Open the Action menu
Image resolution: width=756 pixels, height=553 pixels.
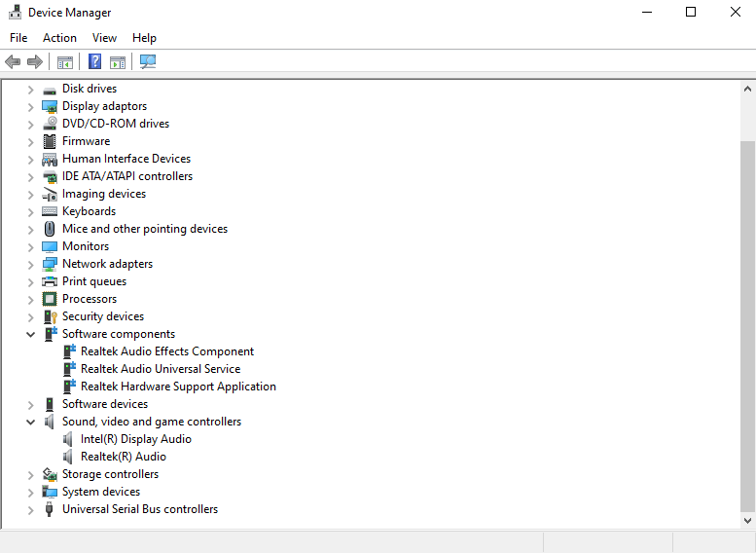(x=59, y=38)
